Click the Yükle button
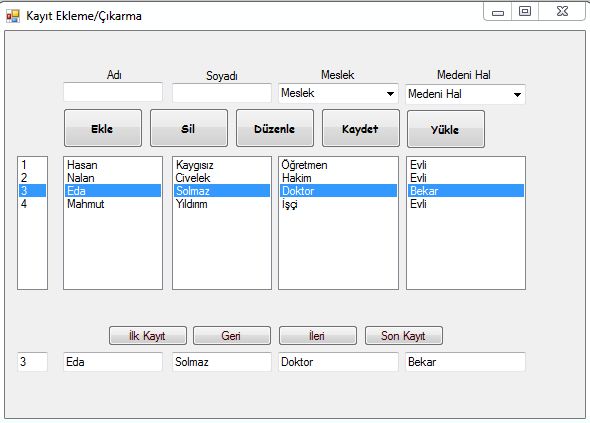 coord(446,129)
